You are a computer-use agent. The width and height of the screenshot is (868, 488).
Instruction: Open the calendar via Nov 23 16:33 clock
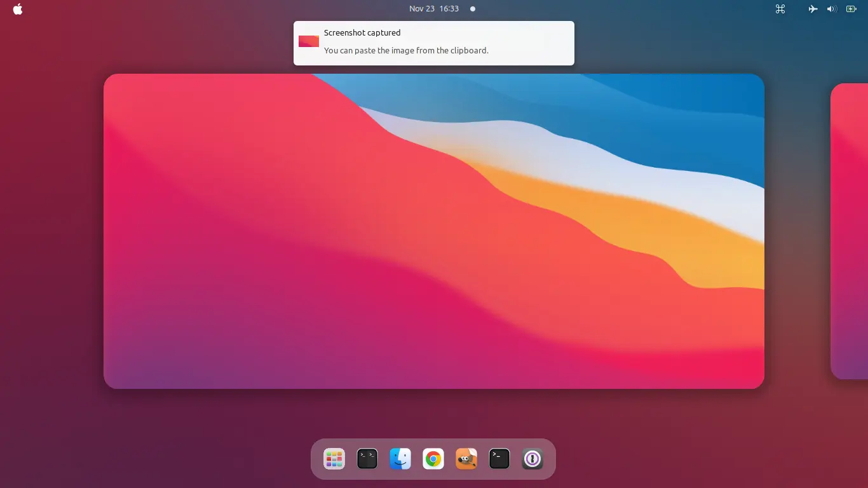(x=434, y=9)
